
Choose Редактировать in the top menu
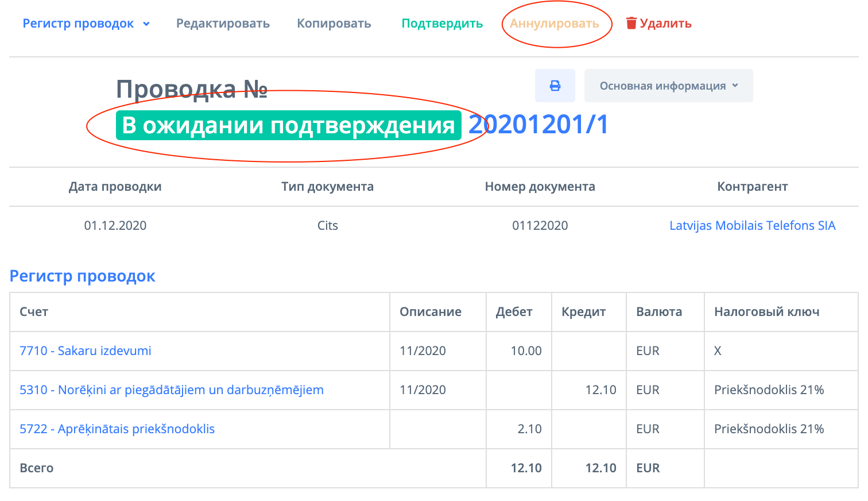(223, 24)
